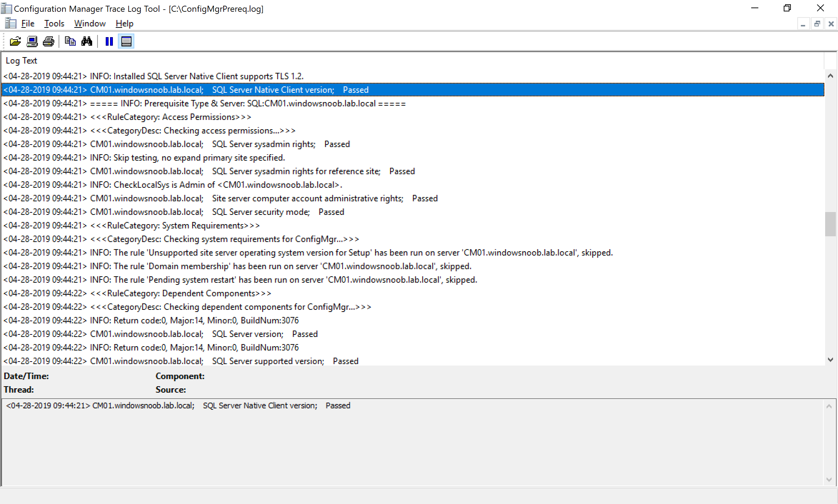Close the inner ConfigMgrPrereq.log document
The height and width of the screenshot is (504, 838).
(831, 24)
